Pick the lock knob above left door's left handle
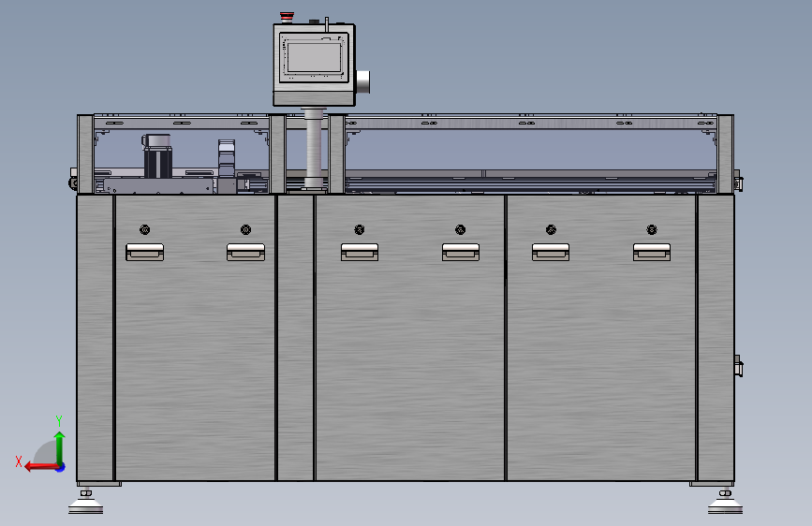 tap(145, 229)
